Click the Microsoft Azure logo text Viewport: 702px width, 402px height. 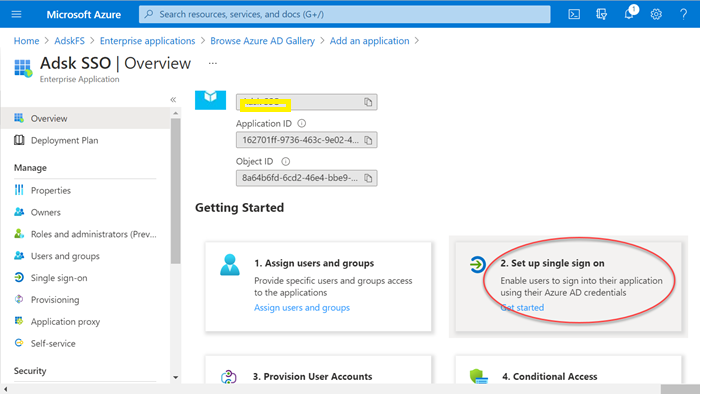point(84,14)
